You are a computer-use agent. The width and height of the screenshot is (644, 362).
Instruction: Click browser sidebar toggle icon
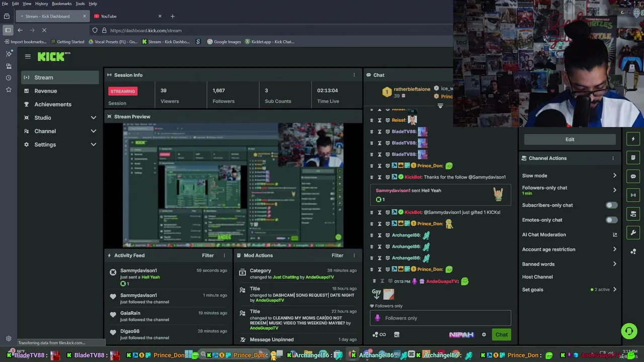8,30
